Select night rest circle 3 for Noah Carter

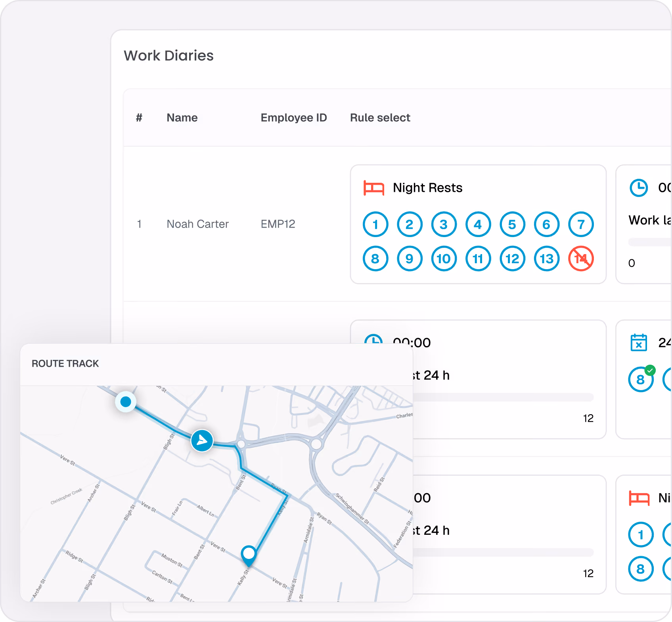tap(444, 224)
